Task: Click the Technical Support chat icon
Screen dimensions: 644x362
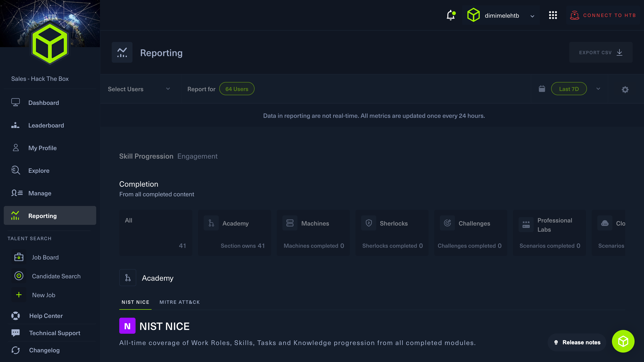Action: coord(16,333)
